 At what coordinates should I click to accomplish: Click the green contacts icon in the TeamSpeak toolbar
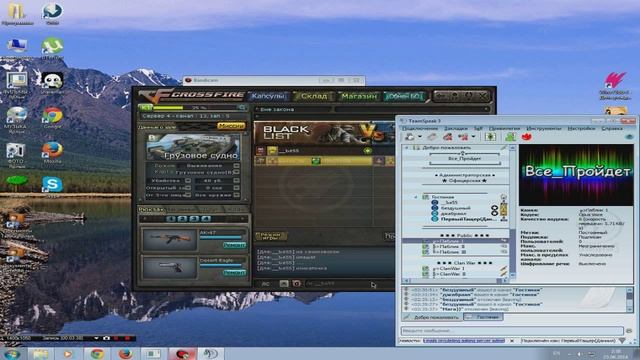coord(510,137)
